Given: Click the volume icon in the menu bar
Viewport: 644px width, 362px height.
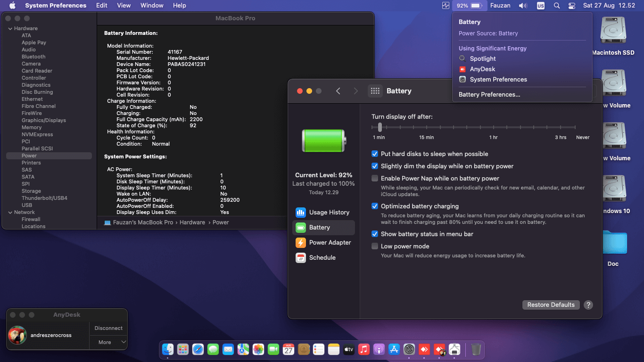Looking at the screenshot, I should 523,6.
